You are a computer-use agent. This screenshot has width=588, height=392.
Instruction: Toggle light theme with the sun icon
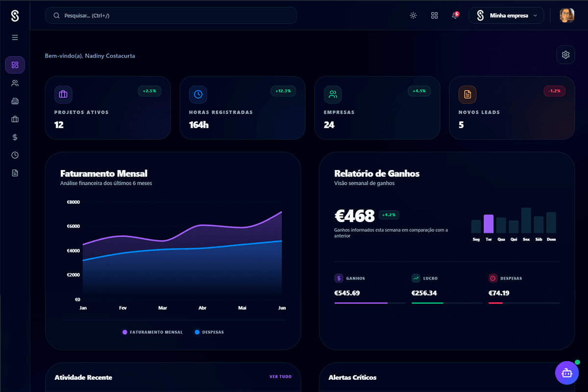[413, 16]
